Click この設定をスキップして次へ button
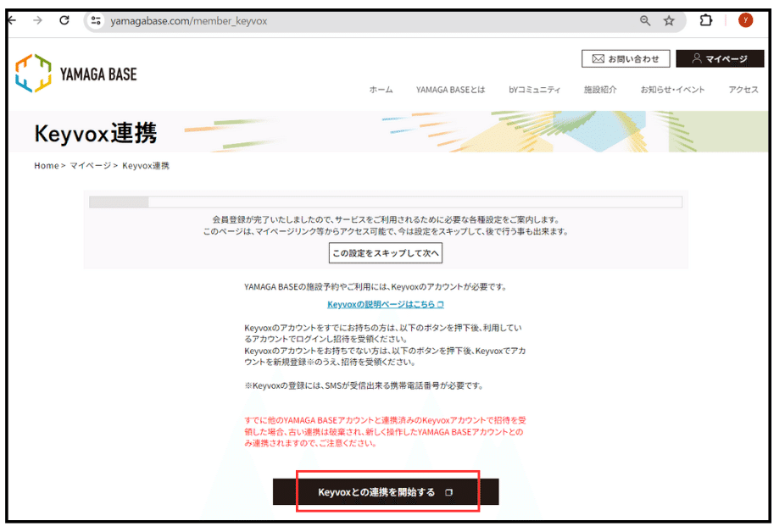The width and height of the screenshot is (774, 532). pyautogui.click(x=385, y=252)
